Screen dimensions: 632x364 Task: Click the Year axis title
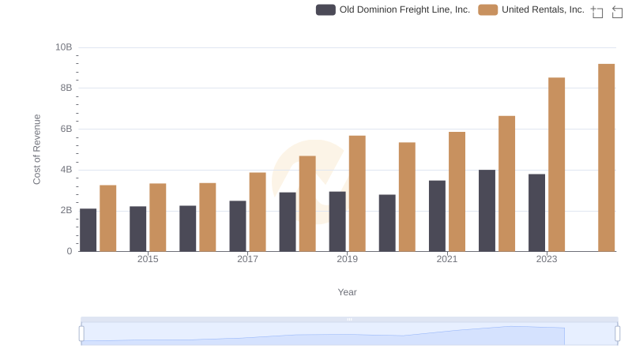(347, 292)
